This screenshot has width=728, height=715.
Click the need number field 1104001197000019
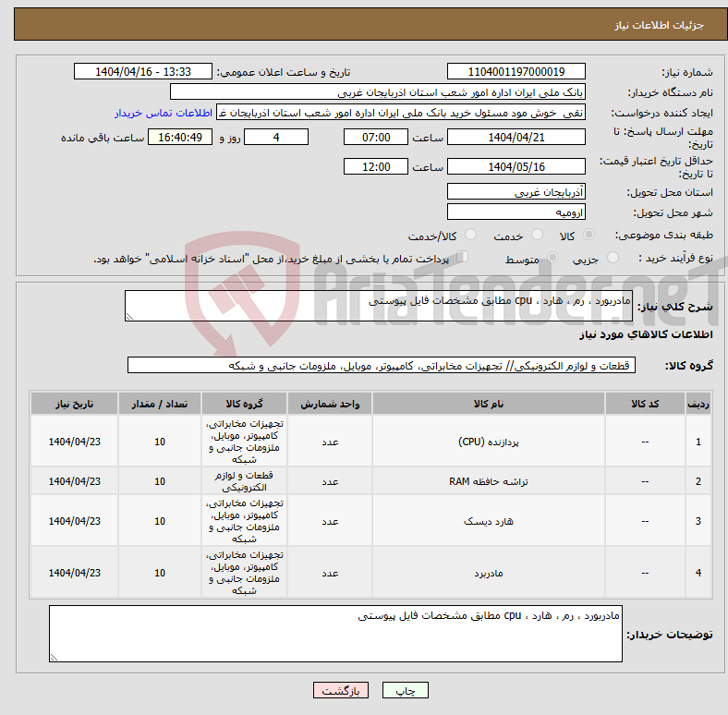pos(516,71)
